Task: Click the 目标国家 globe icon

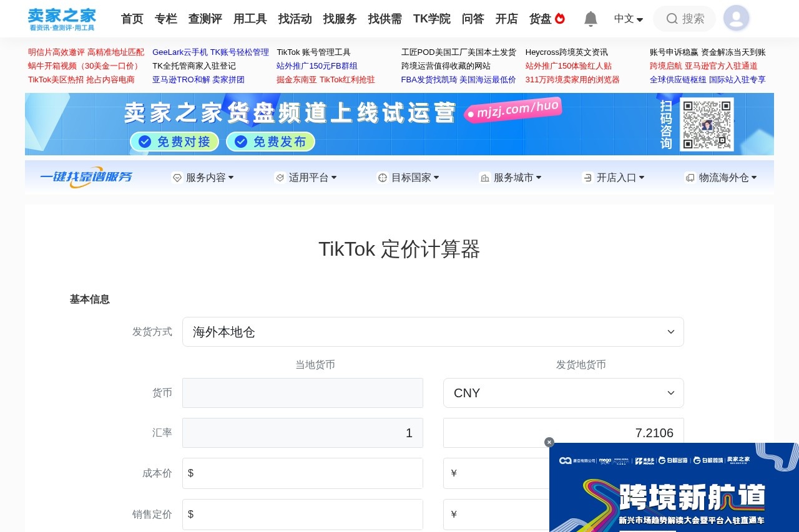Action: click(382, 177)
